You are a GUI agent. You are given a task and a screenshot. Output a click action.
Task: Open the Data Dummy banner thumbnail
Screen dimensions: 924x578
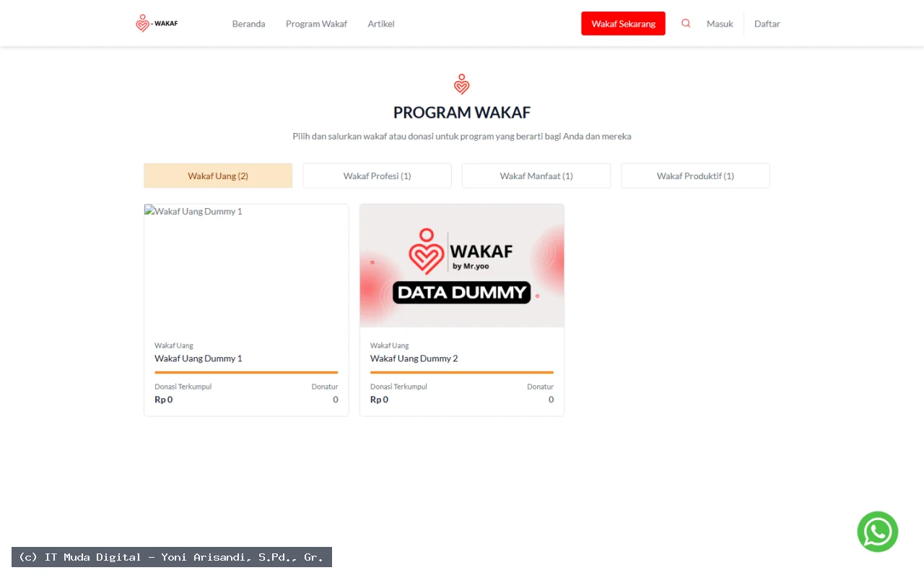462,266
